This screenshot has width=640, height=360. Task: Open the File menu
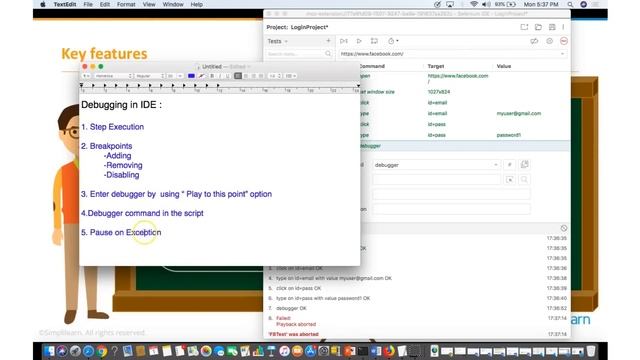(88, 4)
